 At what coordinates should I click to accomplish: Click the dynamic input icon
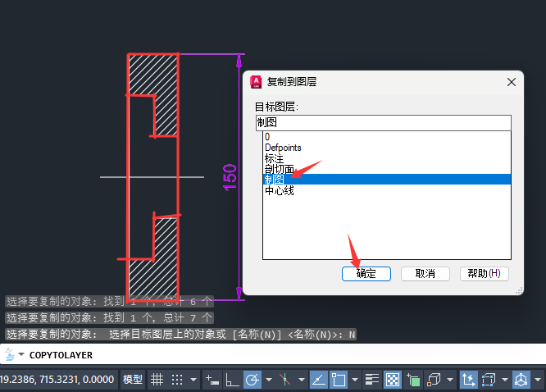(x=212, y=380)
